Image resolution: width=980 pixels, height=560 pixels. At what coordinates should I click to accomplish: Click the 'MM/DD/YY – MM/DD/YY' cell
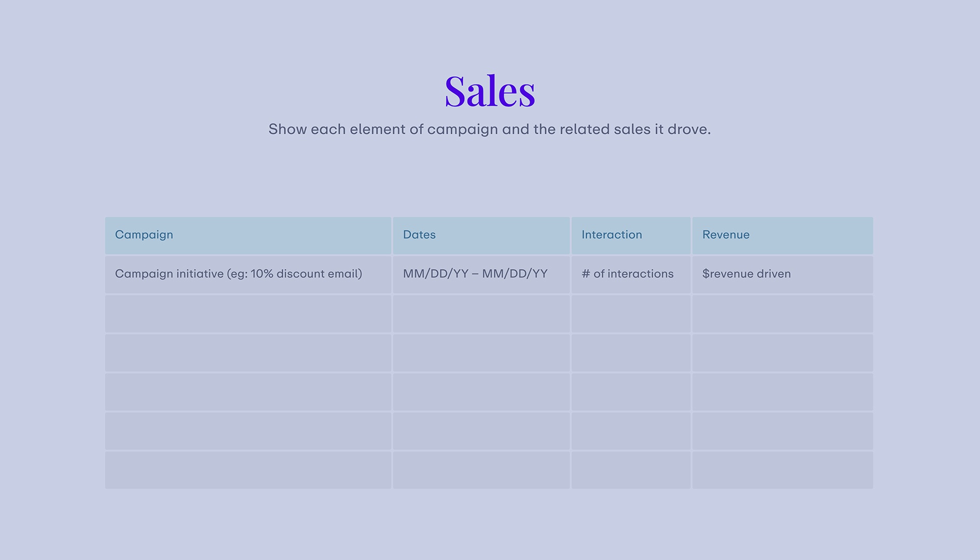pyautogui.click(x=481, y=274)
